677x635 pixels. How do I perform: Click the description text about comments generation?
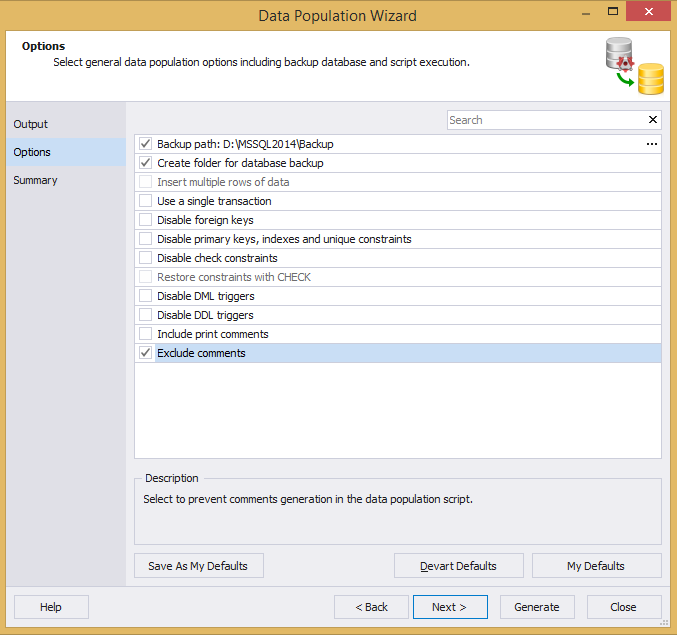click(308, 499)
